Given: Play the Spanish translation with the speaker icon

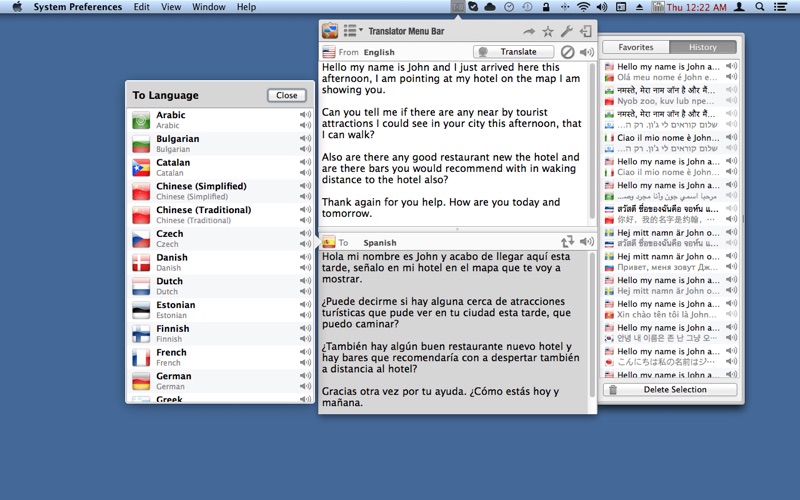Looking at the screenshot, I should pyautogui.click(x=587, y=241).
